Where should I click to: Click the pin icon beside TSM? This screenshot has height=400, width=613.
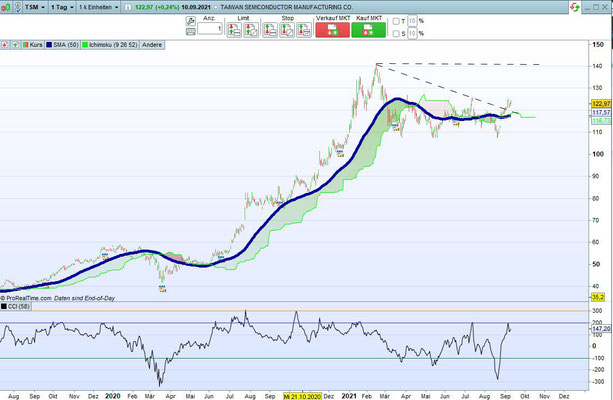pos(18,7)
